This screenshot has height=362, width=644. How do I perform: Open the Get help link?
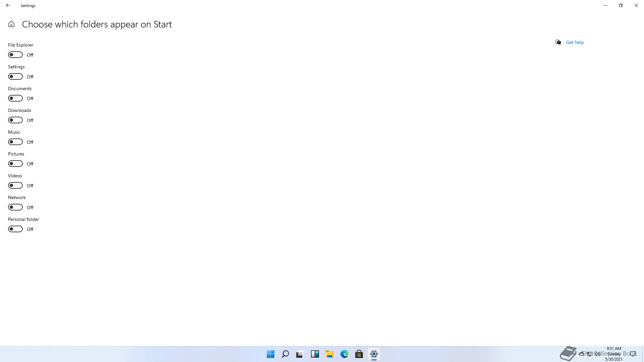pos(575,42)
